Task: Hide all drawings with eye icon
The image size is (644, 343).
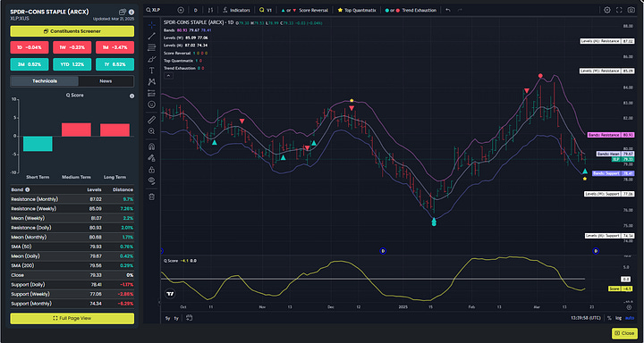Action: pyautogui.click(x=151, y=181)
